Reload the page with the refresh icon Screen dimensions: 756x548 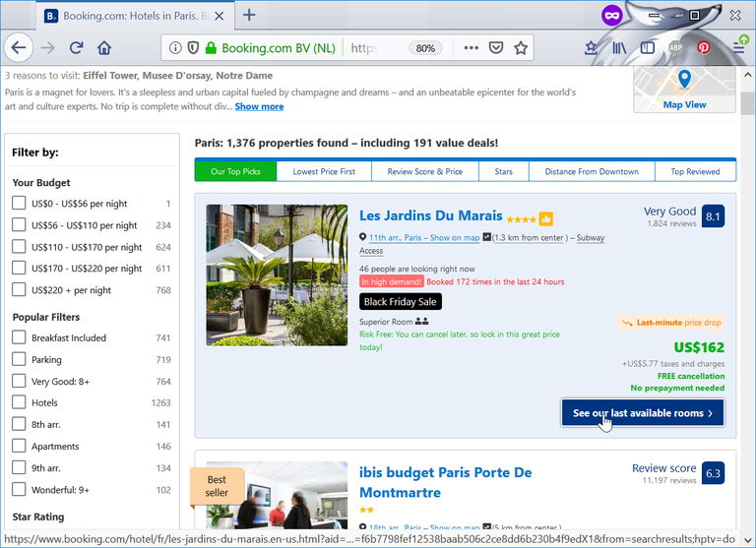pos(76,47)
